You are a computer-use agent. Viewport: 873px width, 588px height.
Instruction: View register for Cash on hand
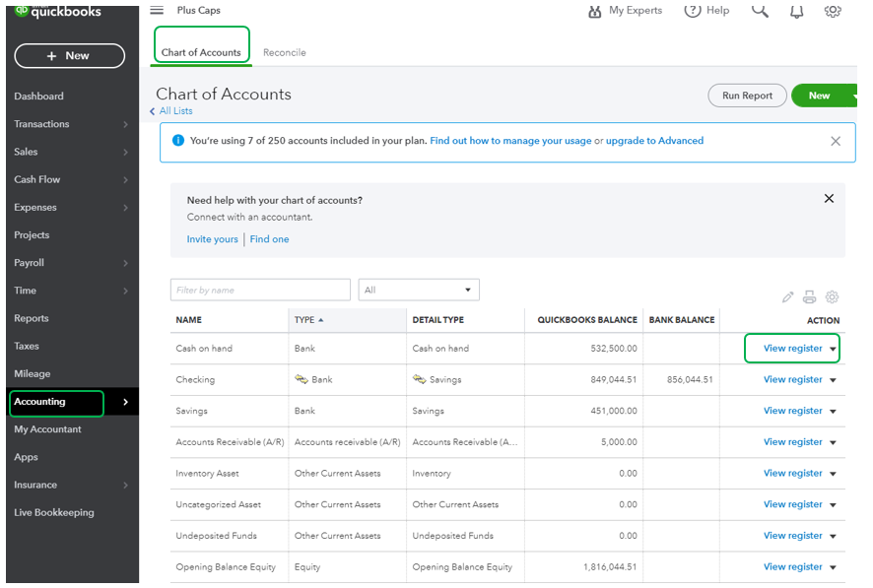tap(792, 349)
